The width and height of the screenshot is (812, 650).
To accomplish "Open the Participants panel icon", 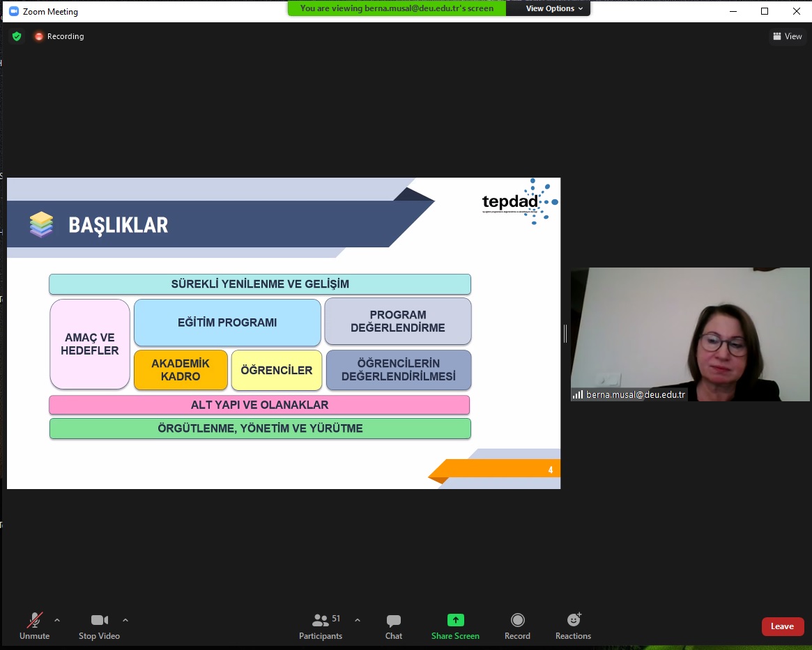I will (x=321, y=620).
